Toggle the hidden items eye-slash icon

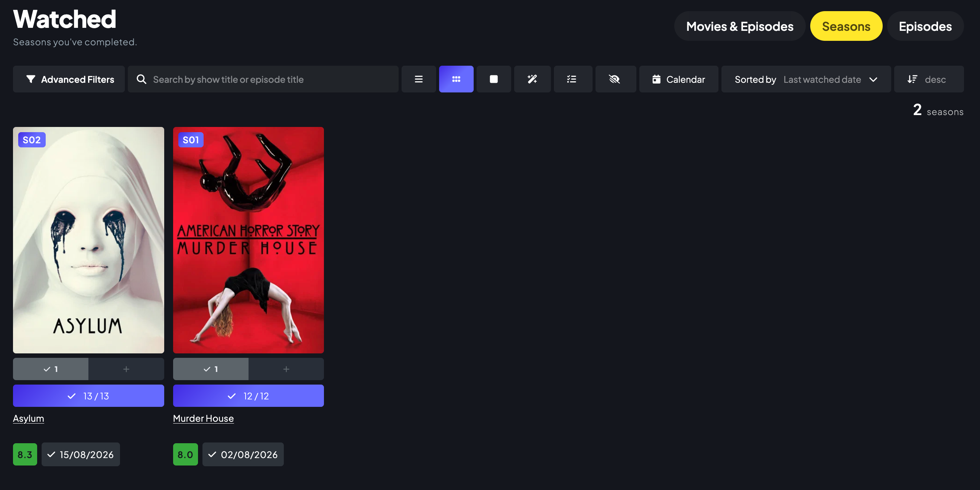click(x=616, y=79)
